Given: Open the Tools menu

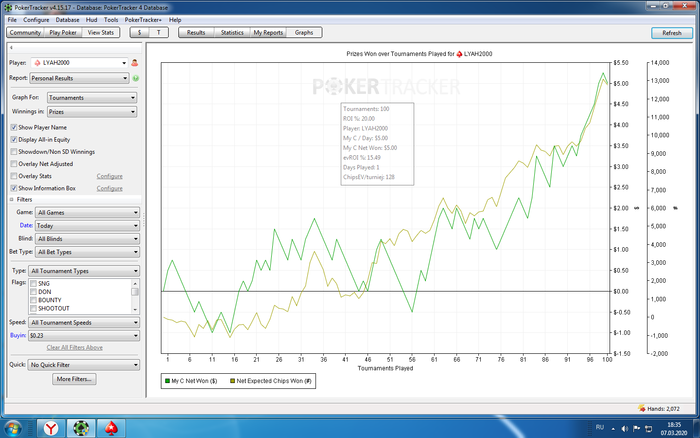Looking at the screenshot, I should point(111,20).
